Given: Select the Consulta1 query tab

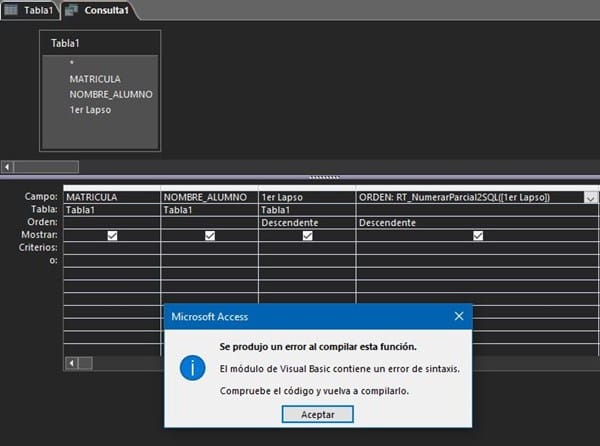Looking at the screenshot, I should (100, 10).
